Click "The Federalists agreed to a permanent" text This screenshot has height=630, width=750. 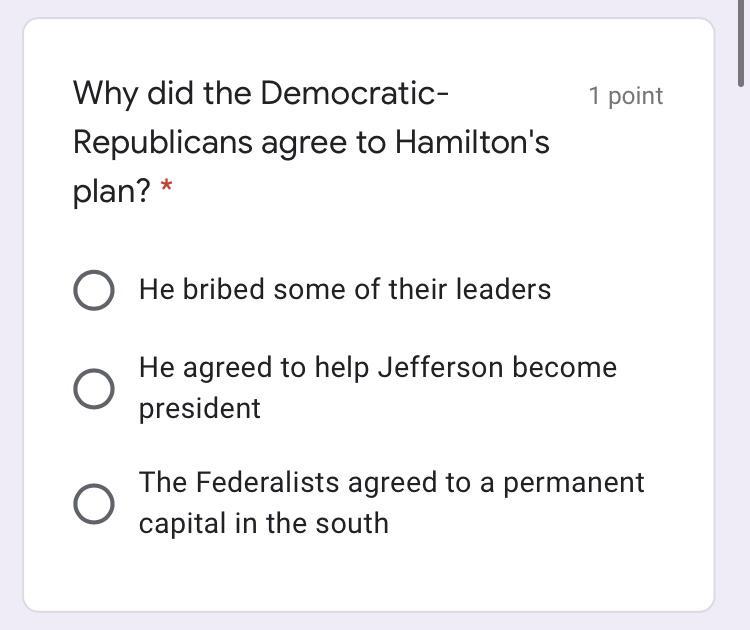tap(391, 483)
